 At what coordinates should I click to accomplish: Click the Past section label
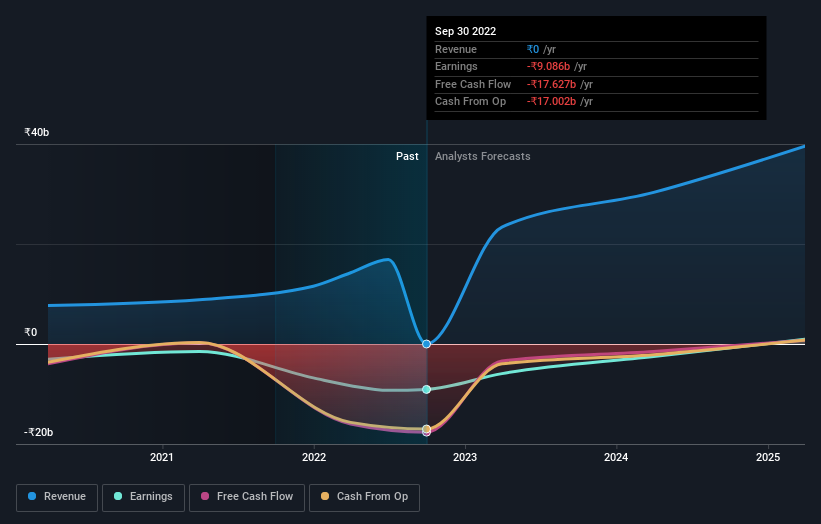point(407,156)
